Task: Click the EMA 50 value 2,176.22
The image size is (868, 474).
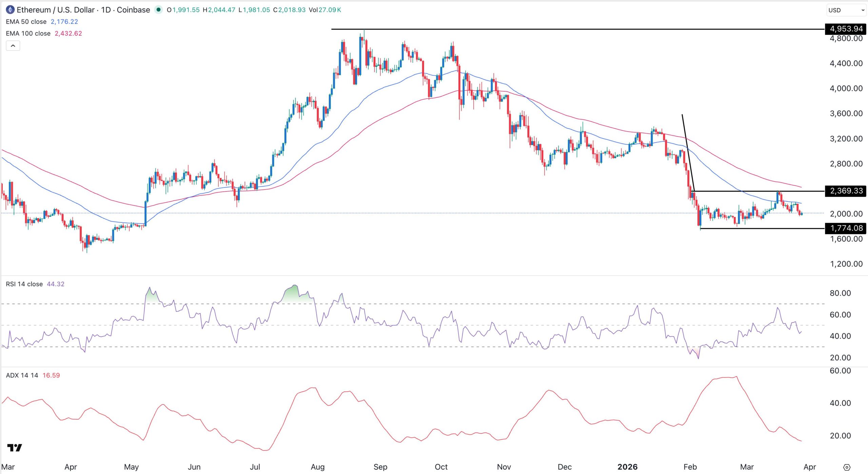Action: point(64,22)
